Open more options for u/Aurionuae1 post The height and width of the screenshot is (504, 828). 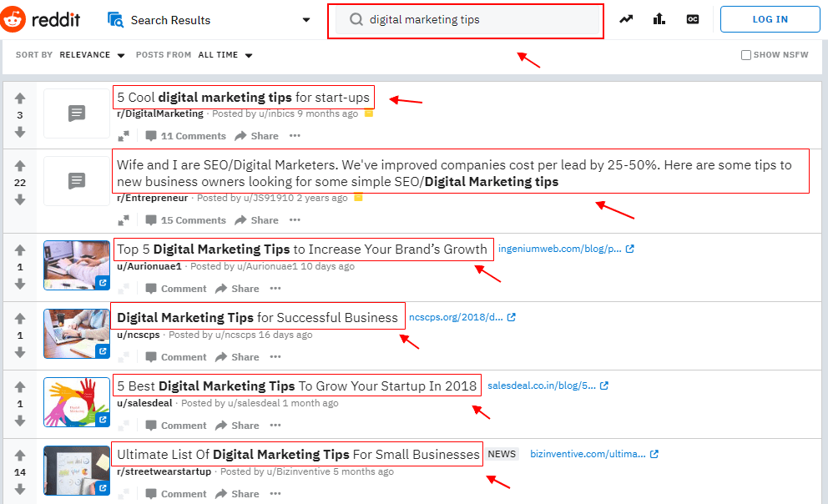click(275, 288)
